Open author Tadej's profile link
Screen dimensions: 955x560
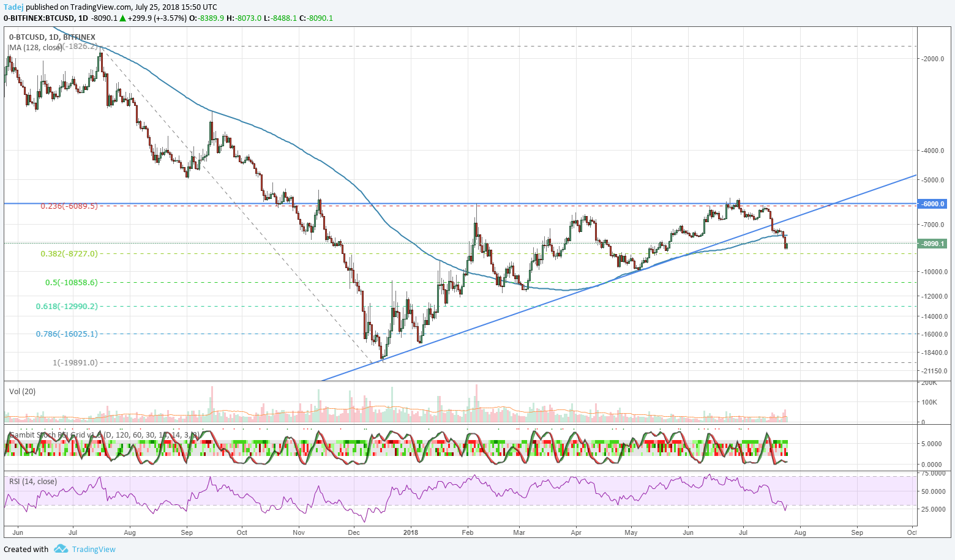click(x=13, y=7)
